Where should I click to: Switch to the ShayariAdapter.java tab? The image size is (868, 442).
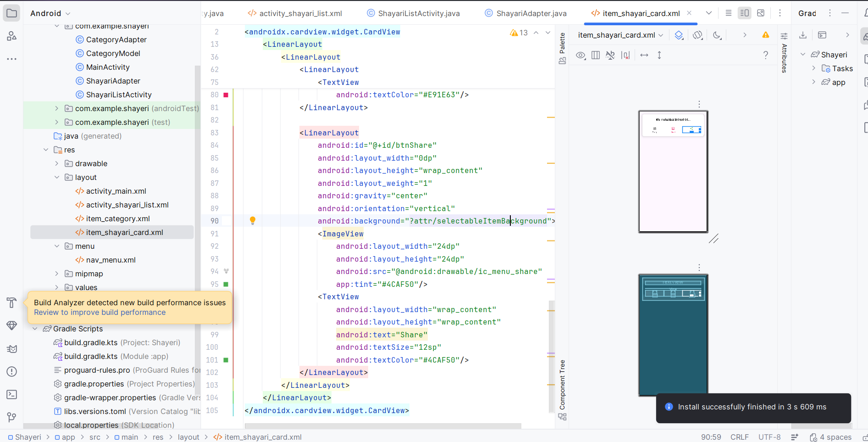[531, 13]
